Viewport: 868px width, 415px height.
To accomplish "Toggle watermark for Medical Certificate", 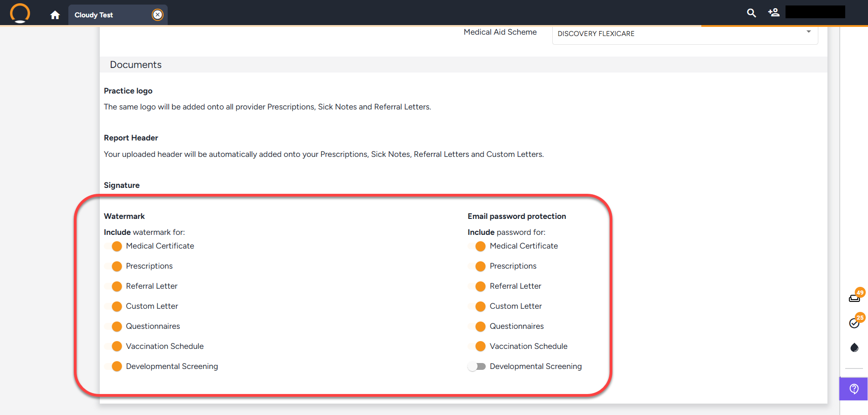I will (x=113, y=246).
